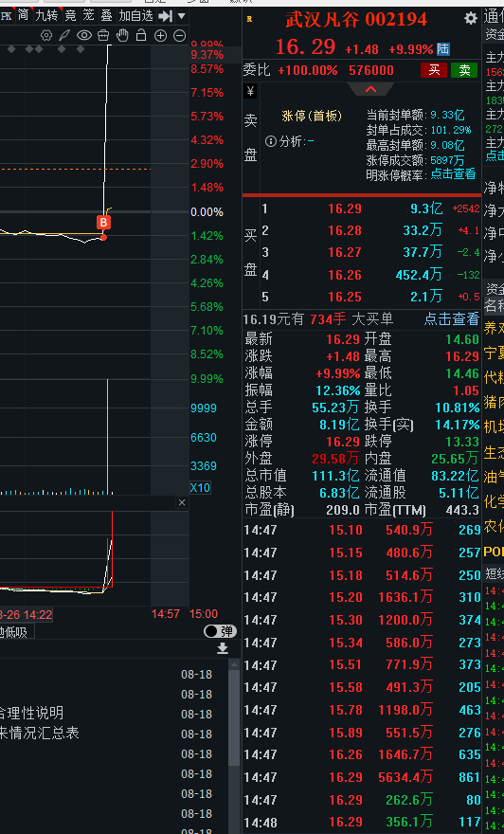Select buy level 3 price 16.27

pos(345,253)
